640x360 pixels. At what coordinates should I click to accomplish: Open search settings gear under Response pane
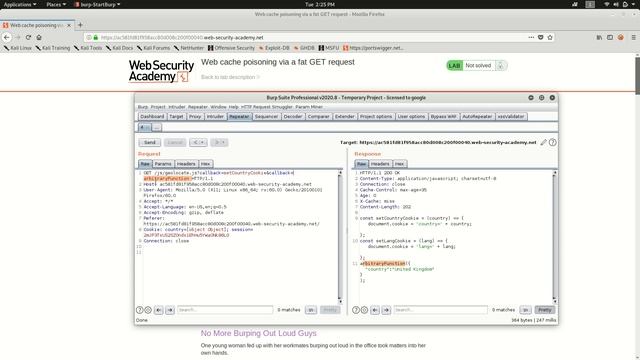(x=364, y=310)
